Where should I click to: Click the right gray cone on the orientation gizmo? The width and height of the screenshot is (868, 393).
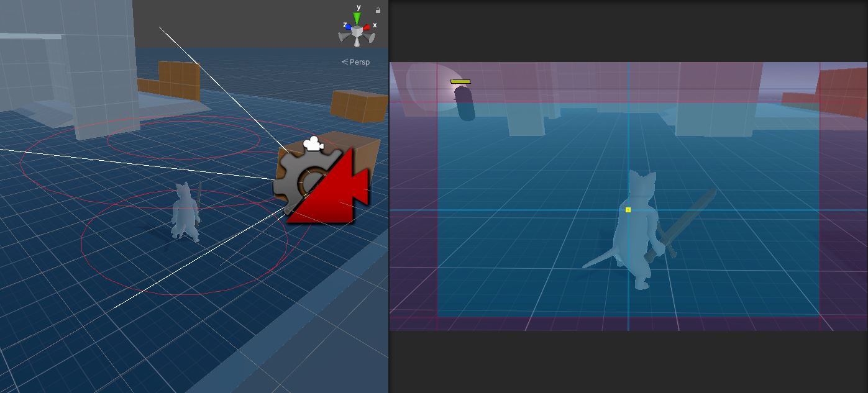tap(371, 37)
